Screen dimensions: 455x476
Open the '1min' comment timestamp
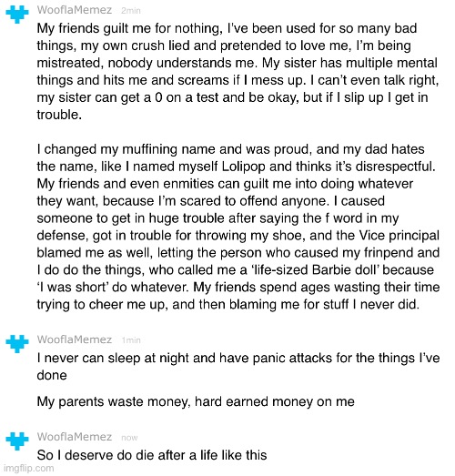(131, 340)
